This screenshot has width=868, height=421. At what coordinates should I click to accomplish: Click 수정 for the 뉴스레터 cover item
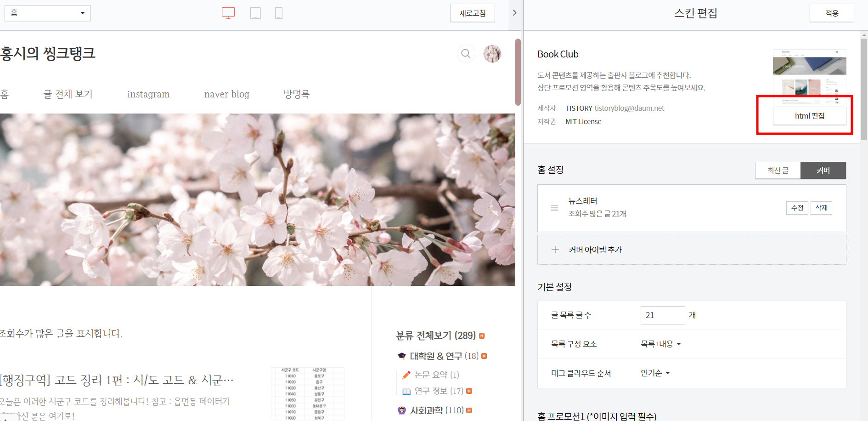coord(797,208)
